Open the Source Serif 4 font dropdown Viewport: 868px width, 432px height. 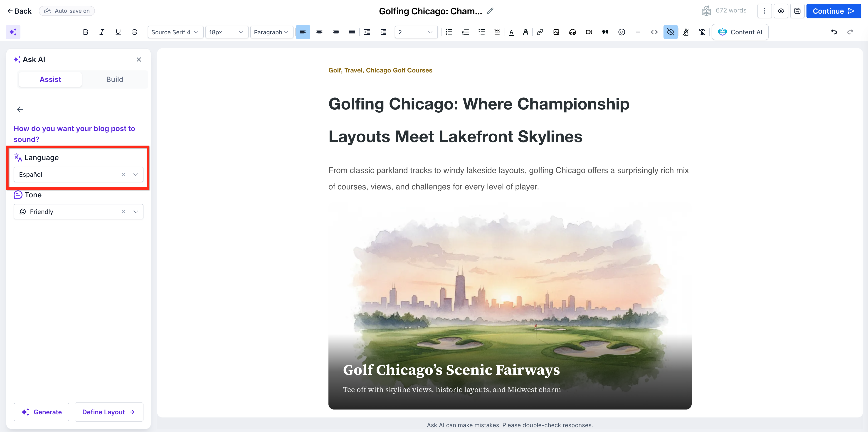click(x=175, y=32)
